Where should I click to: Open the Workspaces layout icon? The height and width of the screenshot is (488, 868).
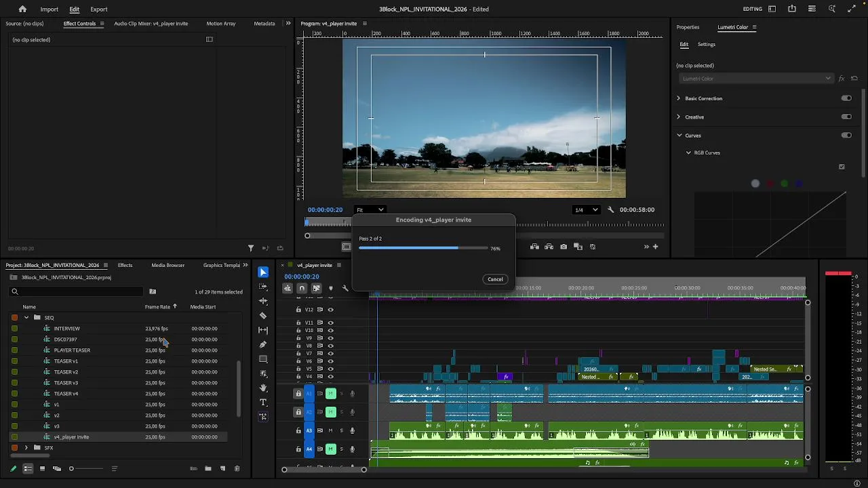click(772, 9)
